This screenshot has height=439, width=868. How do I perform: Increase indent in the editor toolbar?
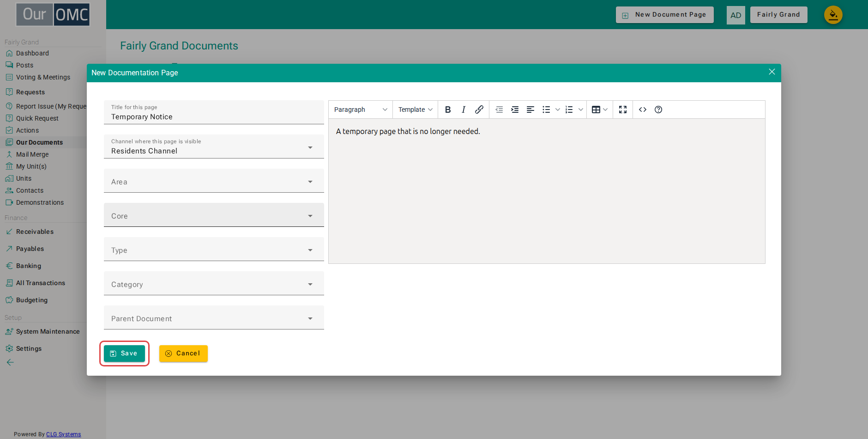[x=515, y=110]
